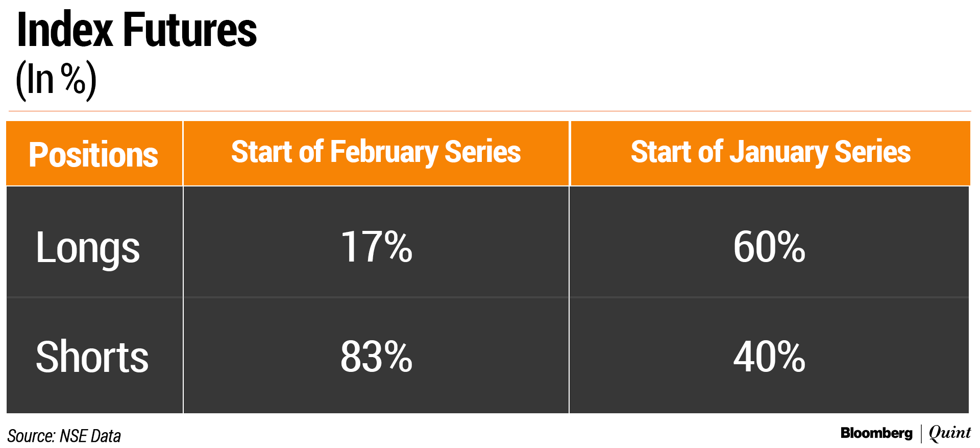Viewport: 980px width, 448px height.
Task: Click the word "Index" in the title
Action: tap(65, 30)
